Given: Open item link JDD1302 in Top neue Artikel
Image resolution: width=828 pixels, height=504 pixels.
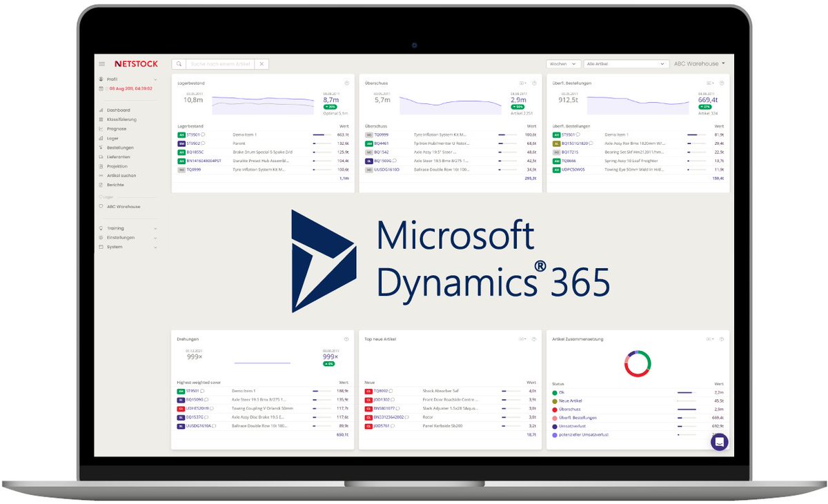Looking at the screenshot, I should pyautogui.click(x=381, y=399).
